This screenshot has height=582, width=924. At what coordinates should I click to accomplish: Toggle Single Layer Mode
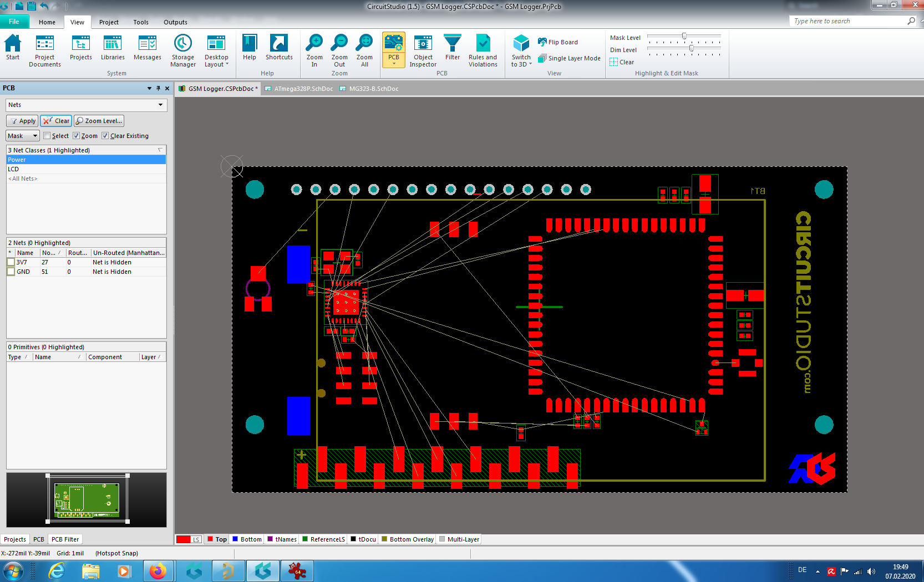[569, 58]
